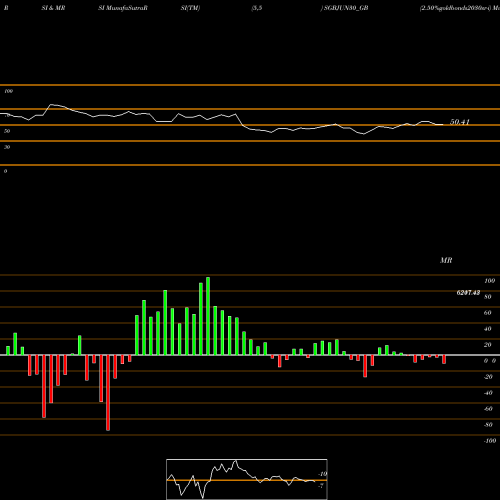Click the '(5,5' parameter text in header
Viewport: 500px width, 500px height.
coord(257,8)
